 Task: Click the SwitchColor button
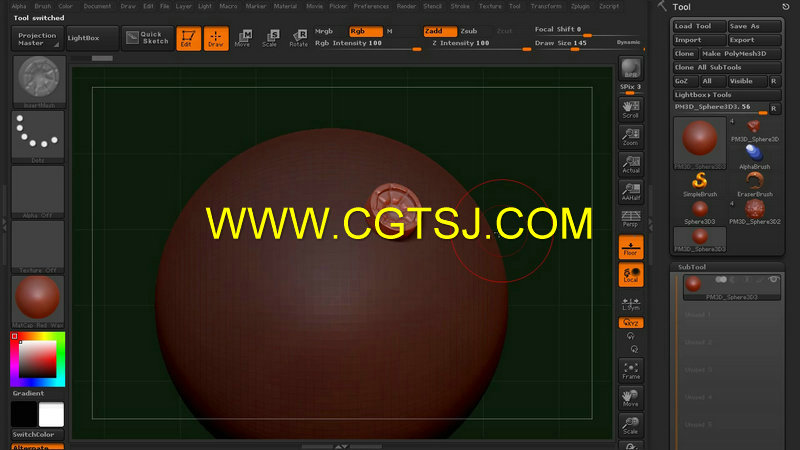38,435
